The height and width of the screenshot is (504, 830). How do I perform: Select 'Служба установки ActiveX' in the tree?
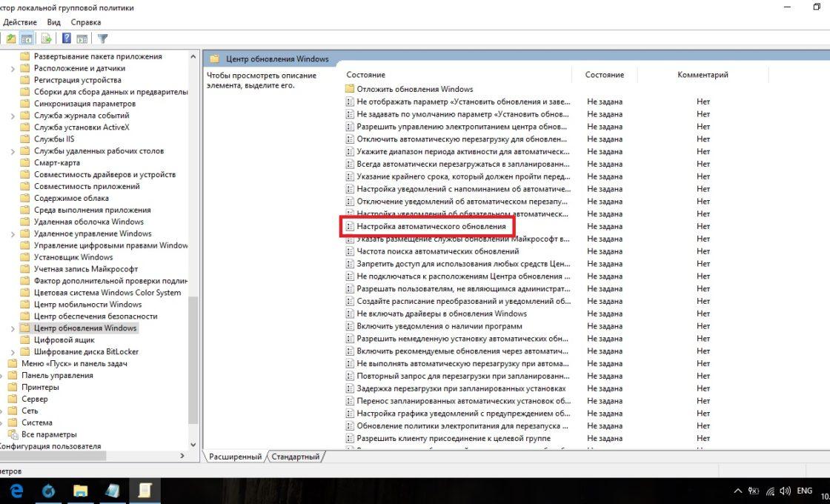[x=82, y=127]
